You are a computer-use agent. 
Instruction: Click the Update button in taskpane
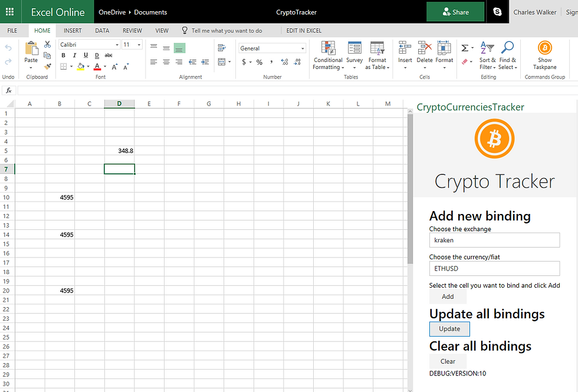coord(449,329)
